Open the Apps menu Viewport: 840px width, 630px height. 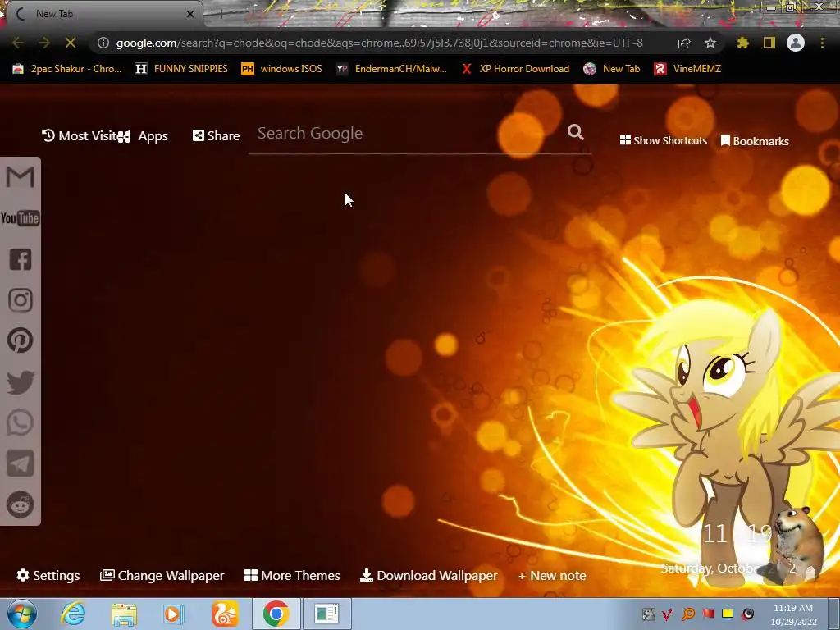tap(143, 136)
